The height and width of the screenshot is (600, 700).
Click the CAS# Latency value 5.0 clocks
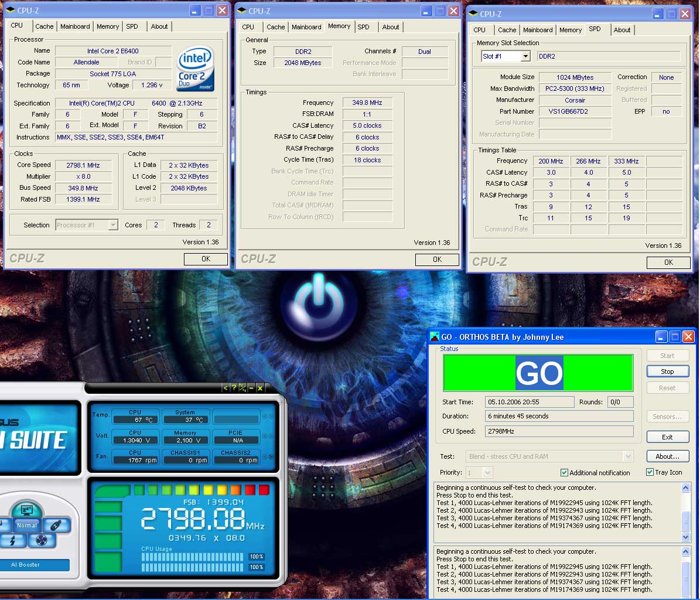367,126
